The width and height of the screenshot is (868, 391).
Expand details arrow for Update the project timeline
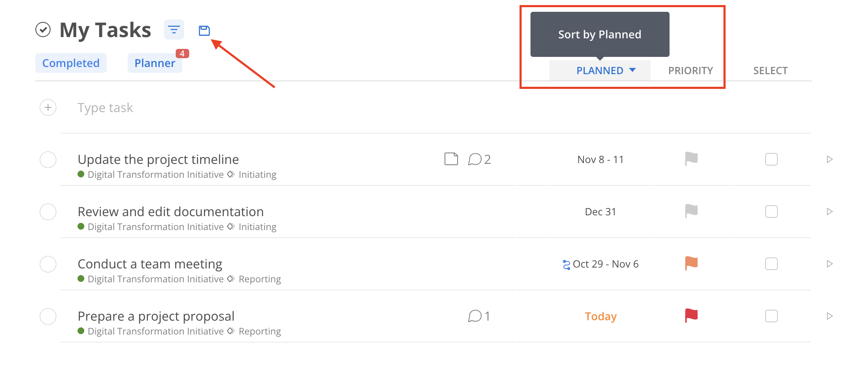click(x=830, y=159)
